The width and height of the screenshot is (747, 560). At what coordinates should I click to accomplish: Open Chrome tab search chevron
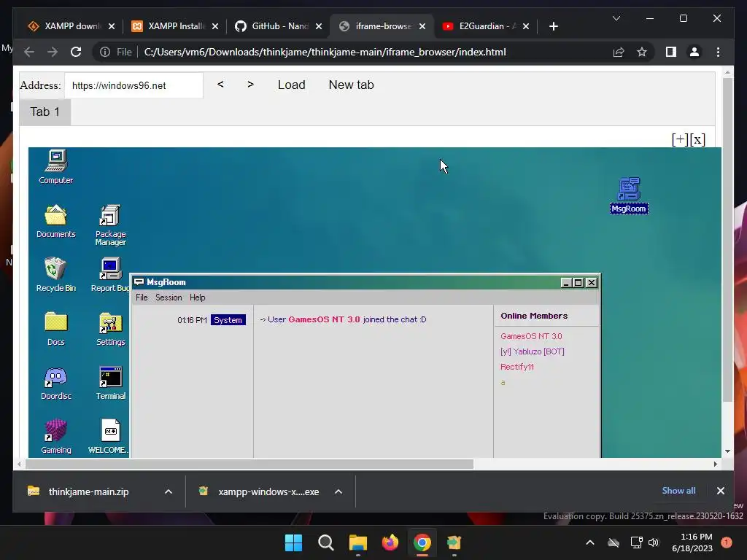[x=616, y=18]
